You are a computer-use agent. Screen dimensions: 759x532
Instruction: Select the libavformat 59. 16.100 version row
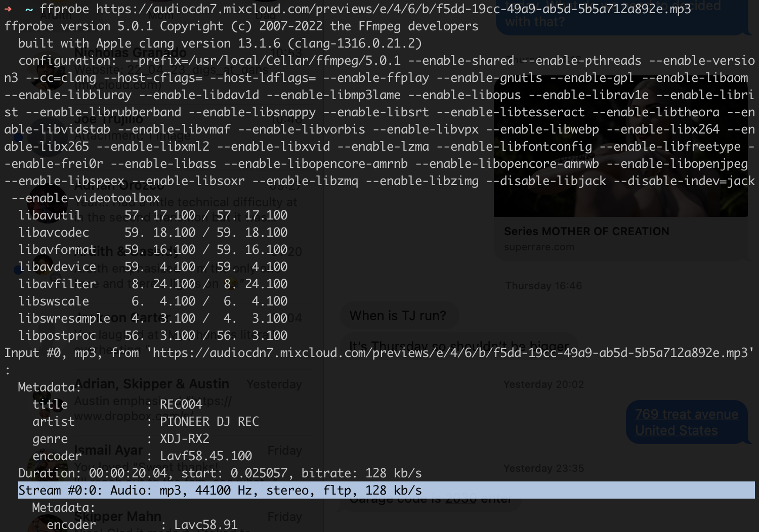point(153,250)
